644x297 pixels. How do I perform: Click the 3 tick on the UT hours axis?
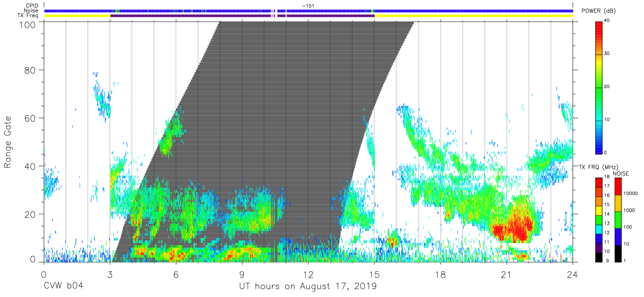coord(110,274)
